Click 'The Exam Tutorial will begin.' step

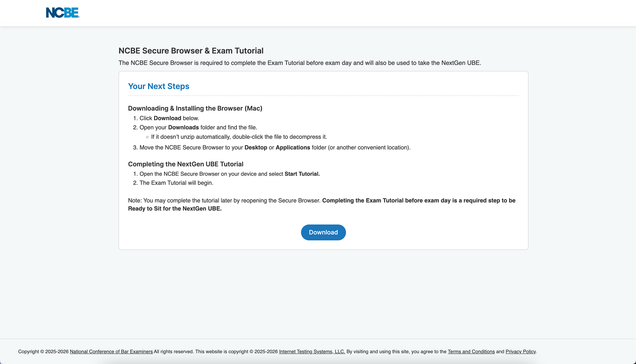coord(176,183)
